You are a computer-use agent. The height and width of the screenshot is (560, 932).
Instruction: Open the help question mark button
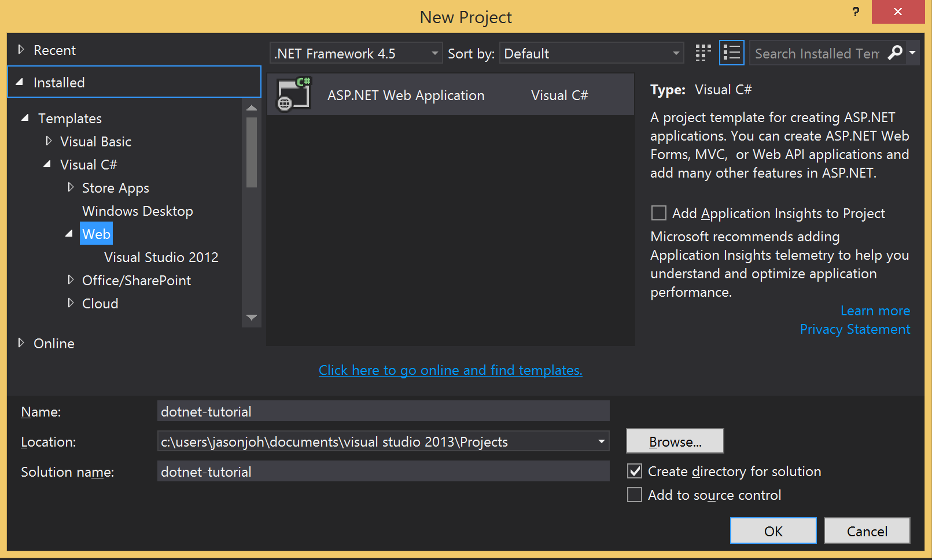click(x=856, y=12)
